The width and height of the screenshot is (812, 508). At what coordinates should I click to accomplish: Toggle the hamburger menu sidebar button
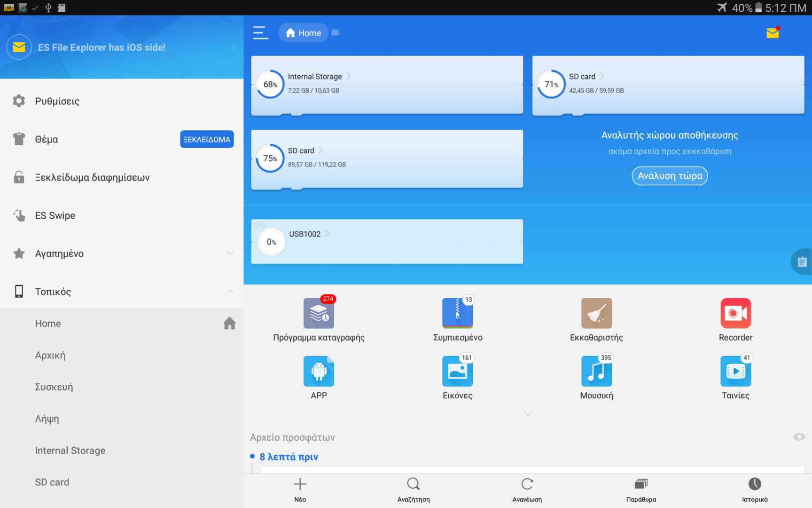(260, 33)
